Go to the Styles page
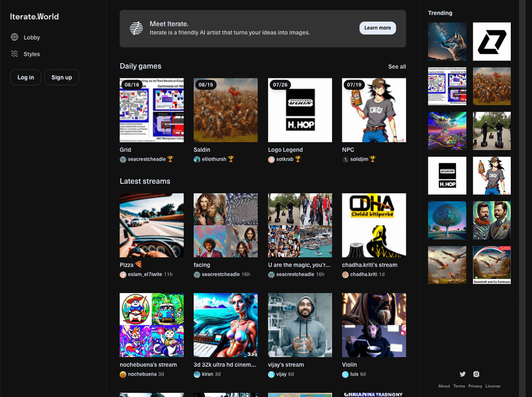This screenshot has height=397, width=532. (25, 54)
